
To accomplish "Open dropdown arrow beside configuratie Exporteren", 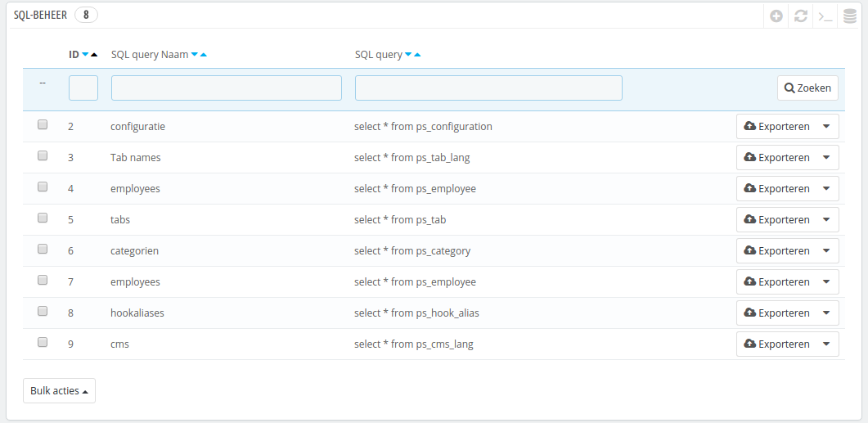I will click(826, 126).
